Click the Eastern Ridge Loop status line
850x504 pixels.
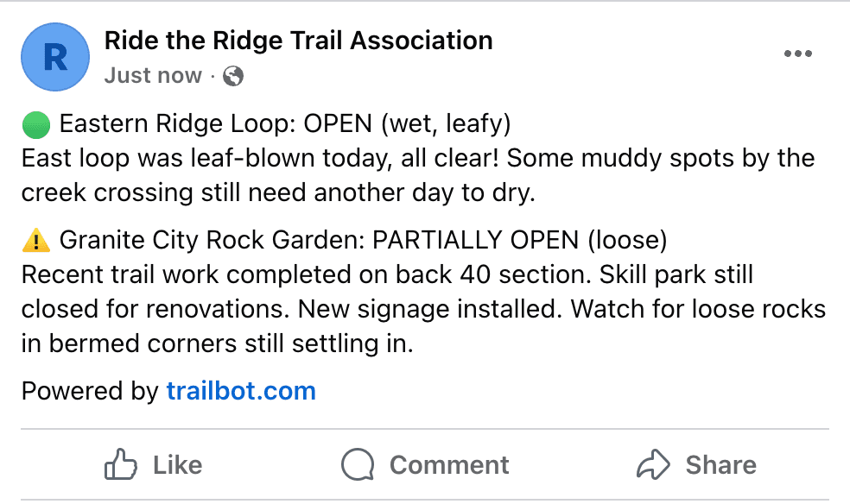tap(285, 126)
